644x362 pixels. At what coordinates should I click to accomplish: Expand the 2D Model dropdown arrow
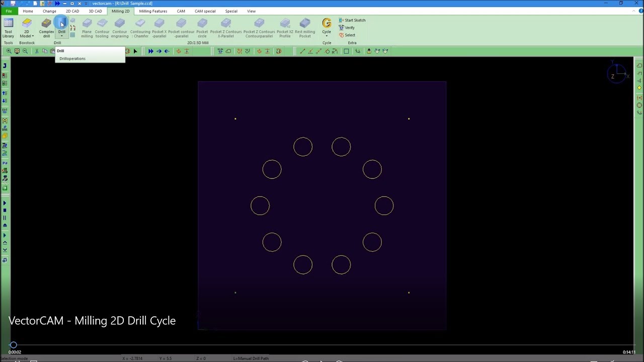coord(33,36)
